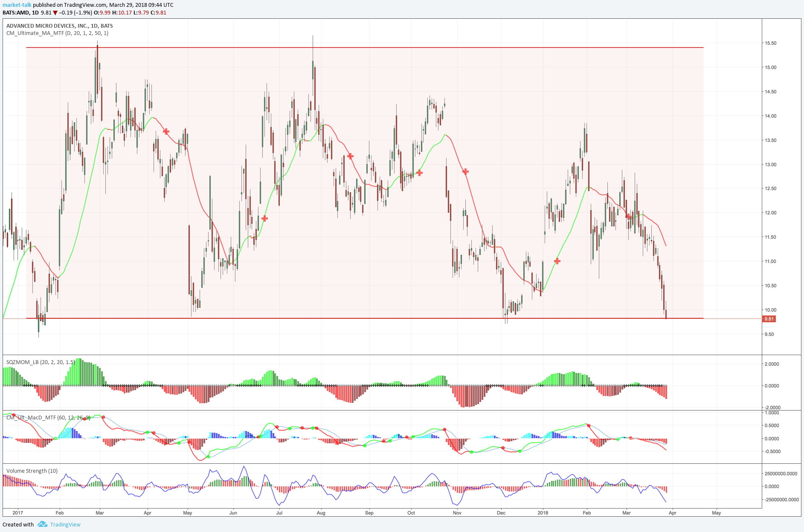
Task: Select the CM_Ult_MacD_MTF indicator label
Action: click(x=48, y=417)
